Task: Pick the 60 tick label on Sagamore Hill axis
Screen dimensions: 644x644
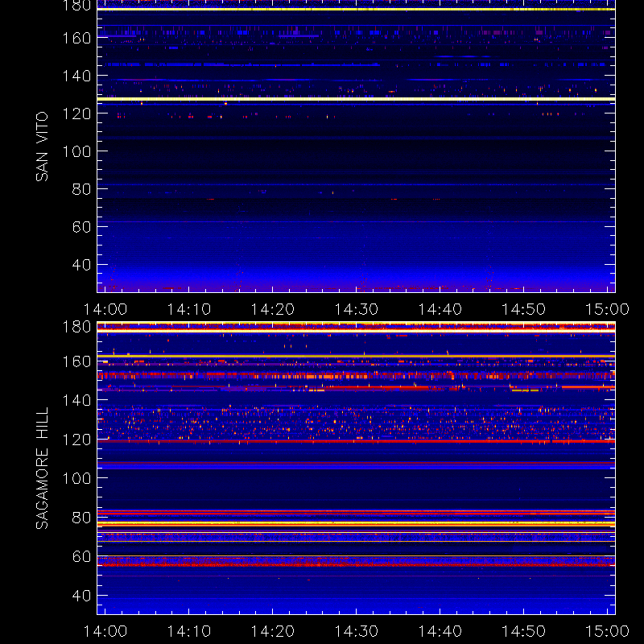Action: click(81, 557)
